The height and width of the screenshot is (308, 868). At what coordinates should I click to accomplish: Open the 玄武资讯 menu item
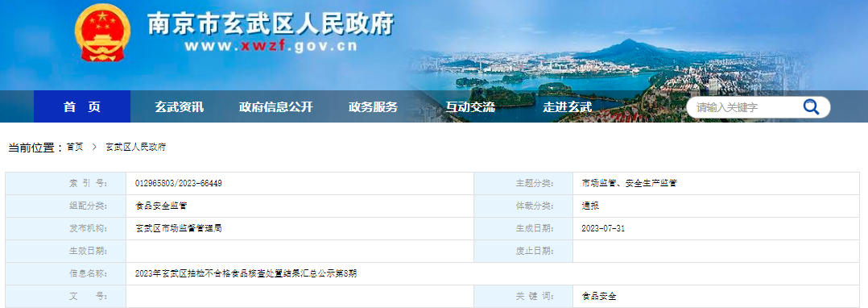tap(179, 107)
